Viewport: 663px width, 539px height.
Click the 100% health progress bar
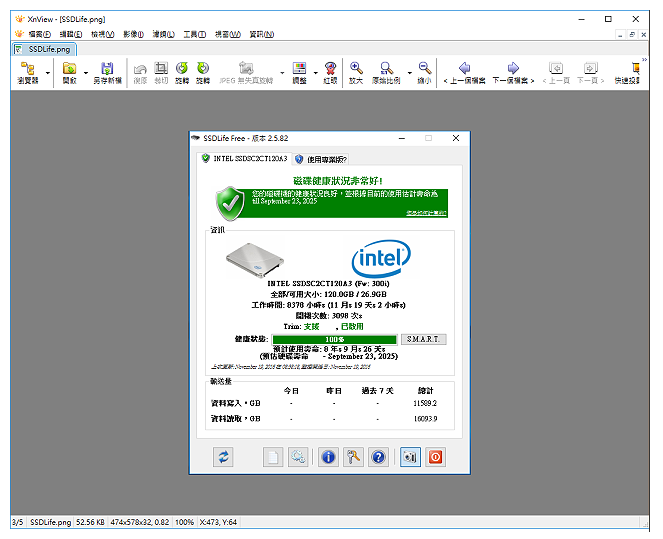pyautogui.click(x=334, y=339)
